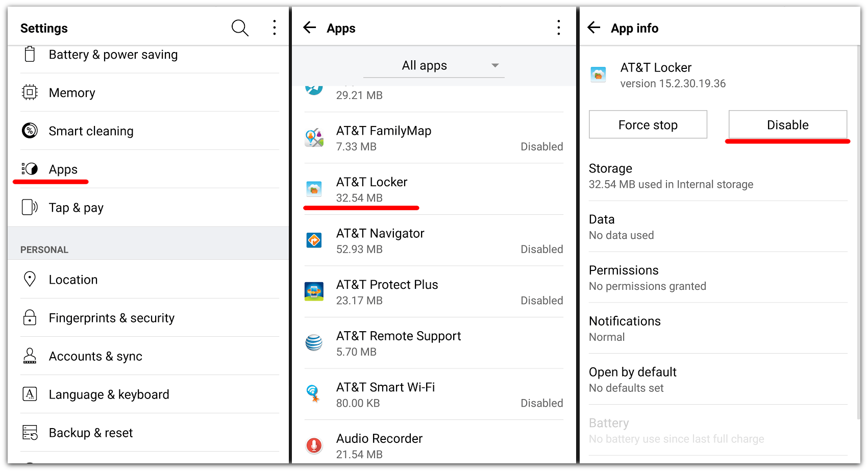Select AT&T Smart Wi-Fi in the app list
Image resolution: width=868 pixels, height=472 pixels.
(x=434, y=394)
